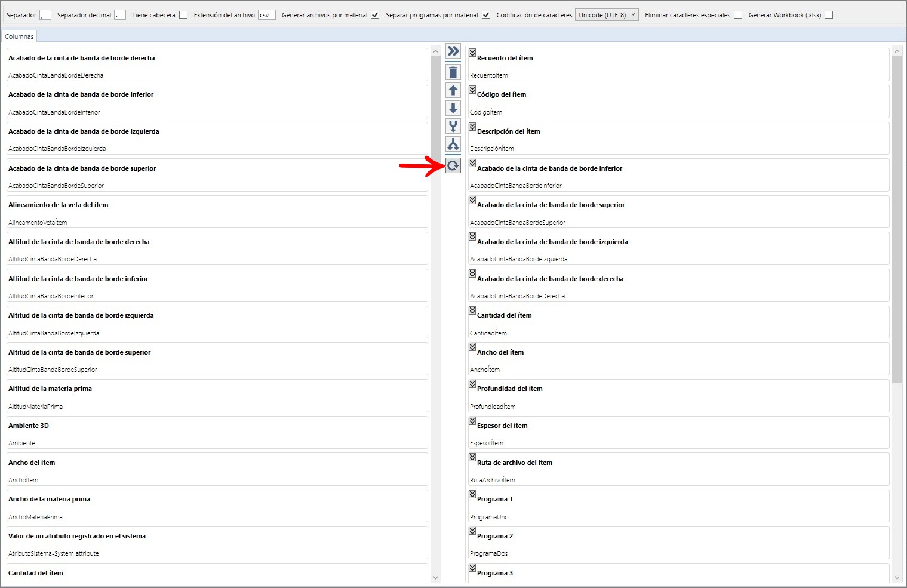This screenshot has width=907, height=588.
Task: Select Descripción del ítem row
Action: tap(678, 138)
